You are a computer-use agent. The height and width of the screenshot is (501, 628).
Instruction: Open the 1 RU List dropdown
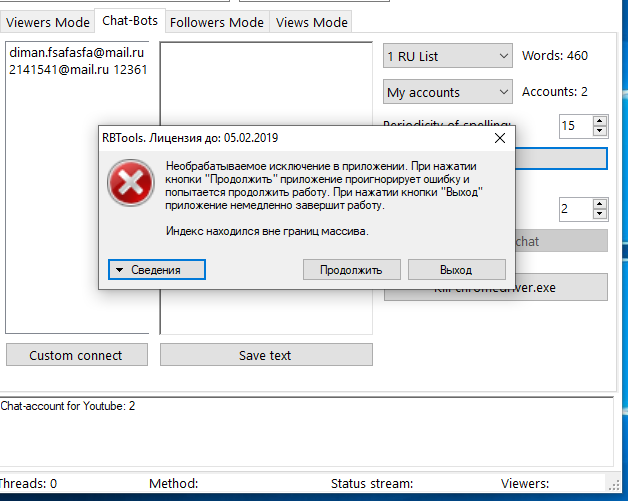pos(448,57)
